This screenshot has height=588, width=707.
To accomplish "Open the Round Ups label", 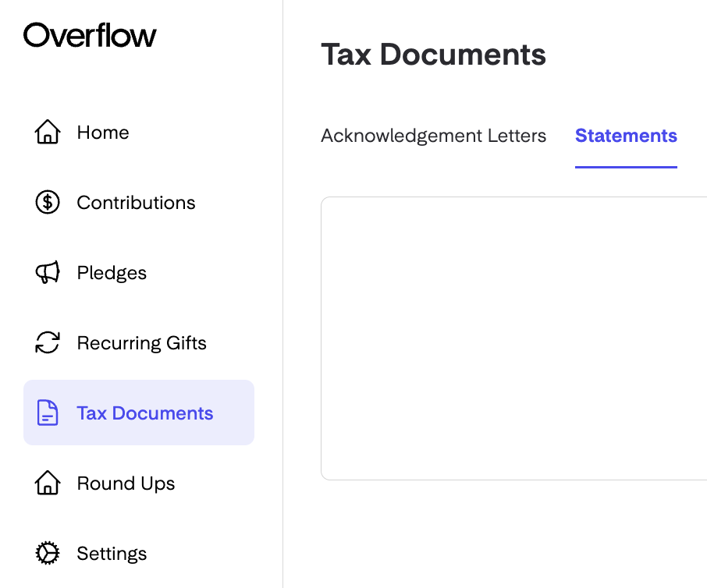I will tap(126, 484).
